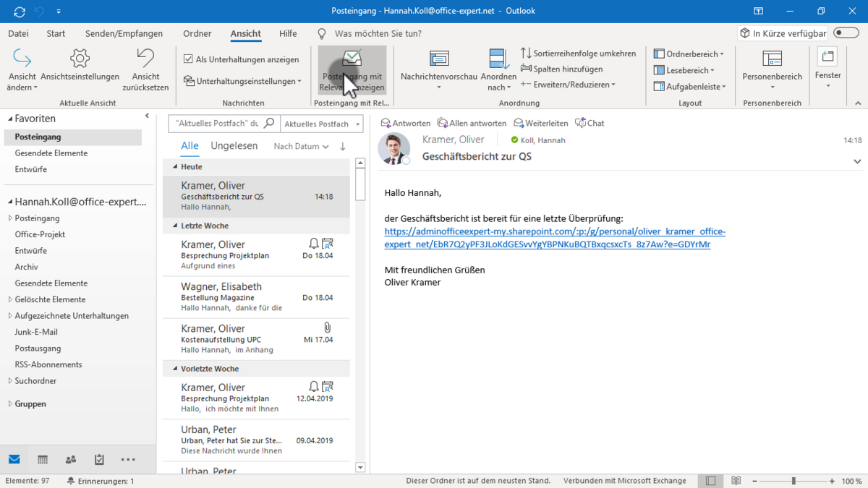Switch to Mail navigation icon
The image size is (868, 488).
pyautogui.click(x=14, y=460)
